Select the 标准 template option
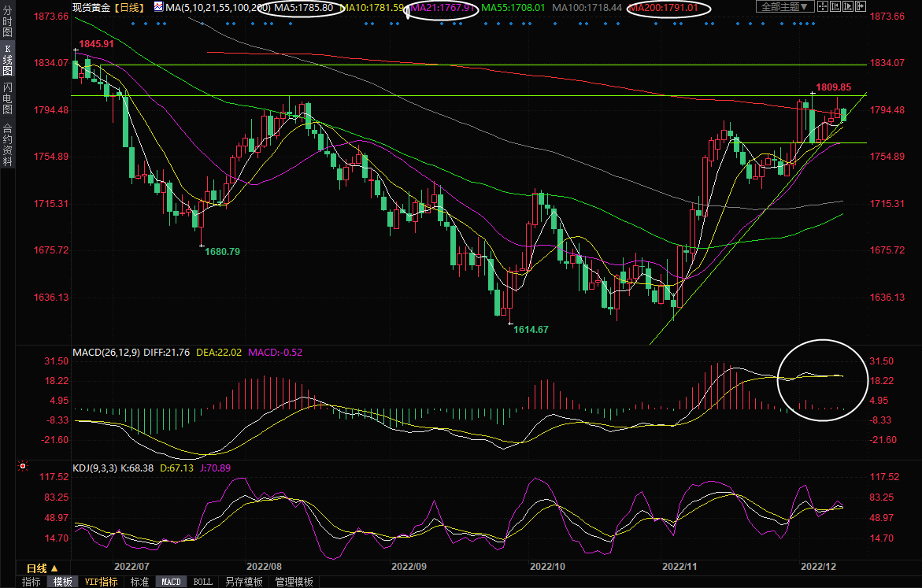922x588 pixels. tap(139, 582)
